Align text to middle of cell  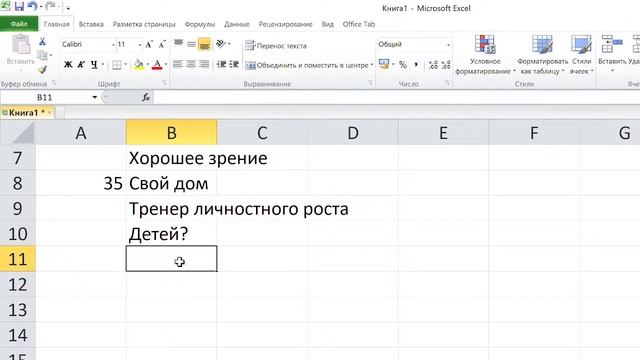[x=191, y=44]
